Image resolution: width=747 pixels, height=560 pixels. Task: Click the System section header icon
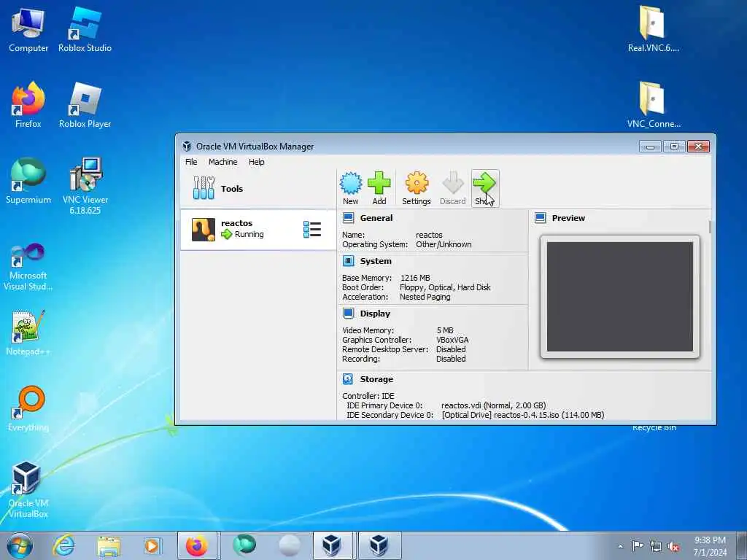[348, 261]
